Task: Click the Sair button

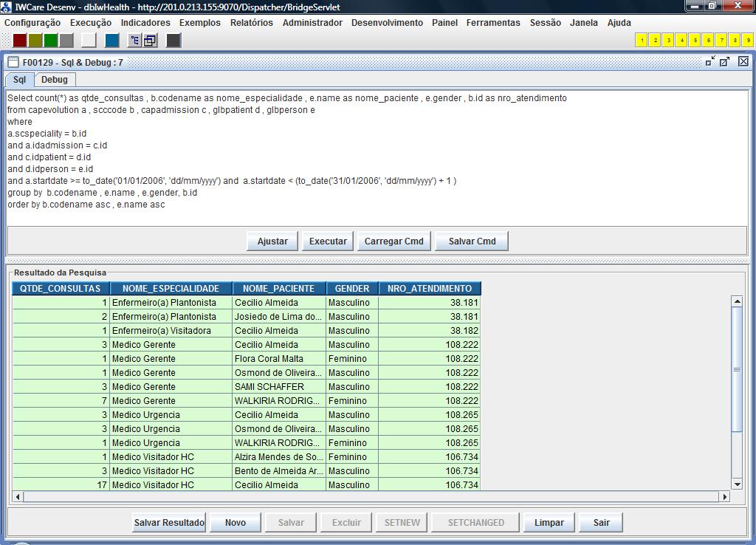Action: pos(601,522)
